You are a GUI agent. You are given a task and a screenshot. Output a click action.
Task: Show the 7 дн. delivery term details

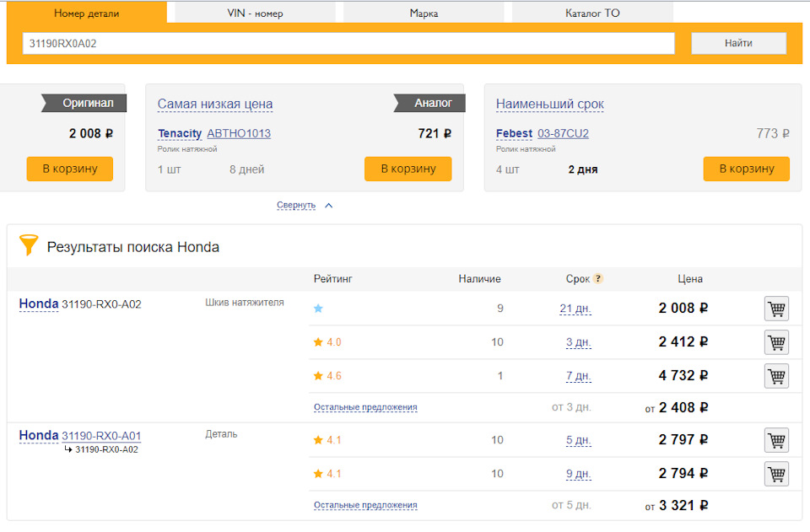click(x=578, y=376)
